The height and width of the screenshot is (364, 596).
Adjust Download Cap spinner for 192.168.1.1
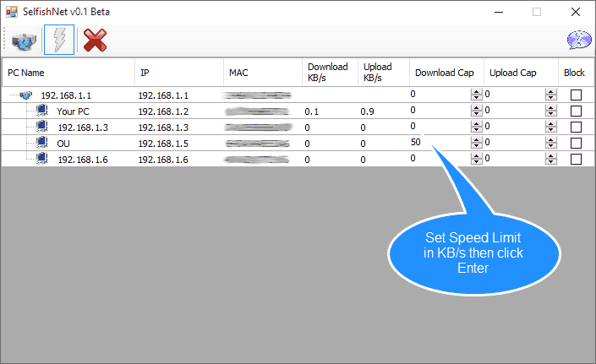click(x=476, y=95)
